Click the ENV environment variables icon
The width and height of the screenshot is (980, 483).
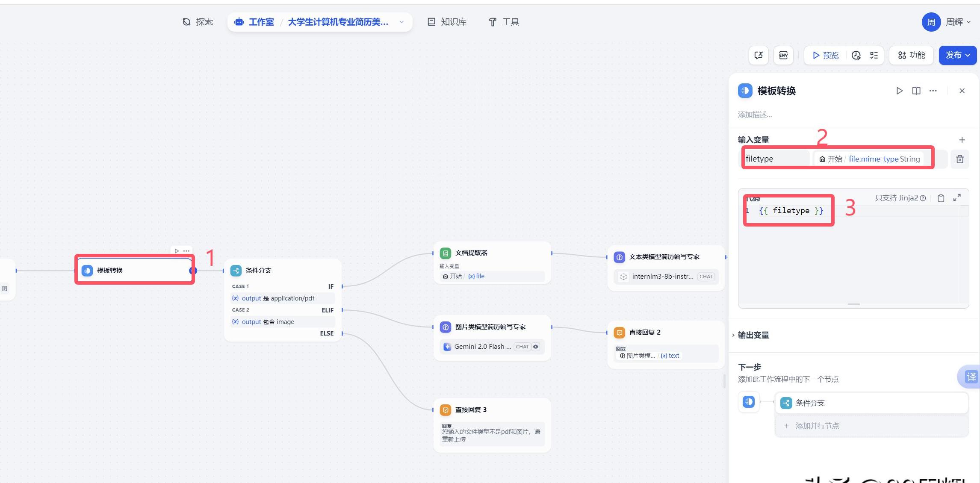click(x=783, y=55)
